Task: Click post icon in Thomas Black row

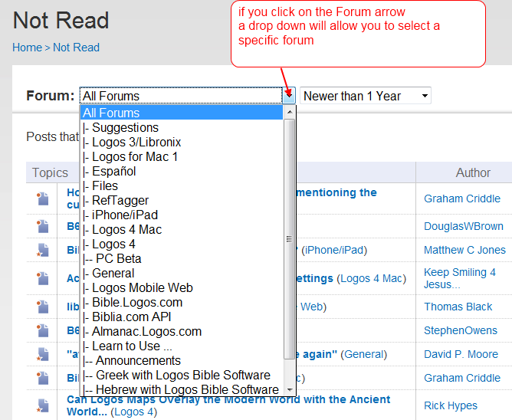Action: 42,307
